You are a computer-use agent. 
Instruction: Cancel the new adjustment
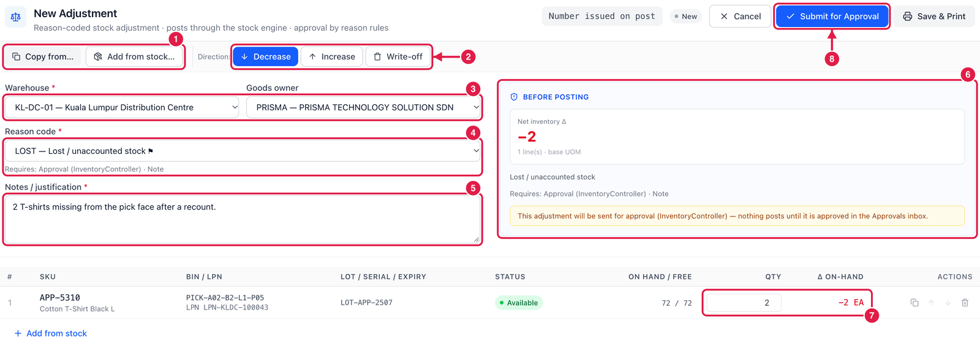[x=740, y=17]
